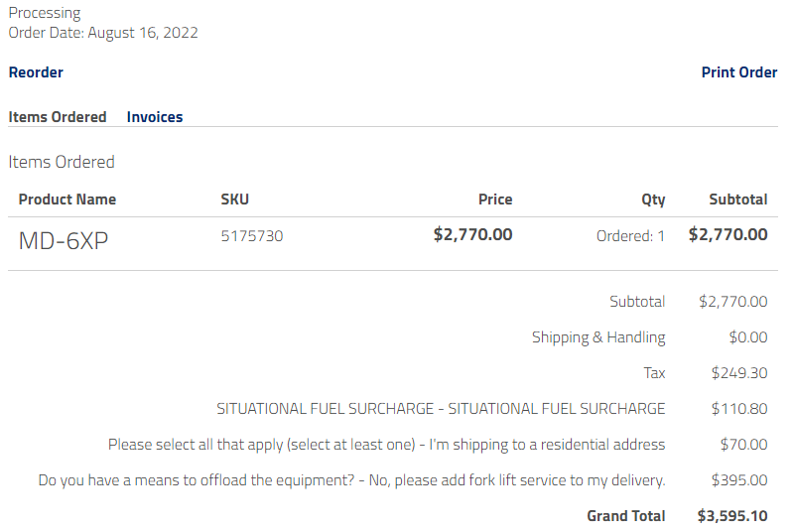
Task: Click the SKU number 5175730
Action: coord(251,236)
